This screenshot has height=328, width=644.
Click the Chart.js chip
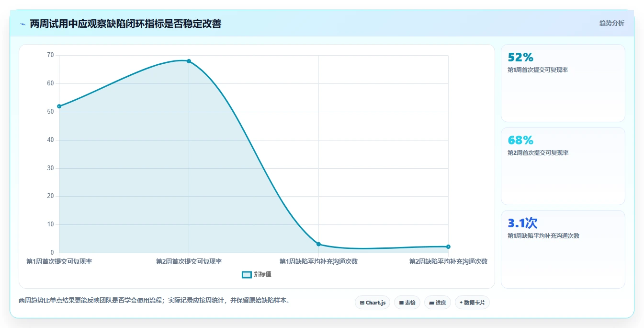tap(373, 303)
